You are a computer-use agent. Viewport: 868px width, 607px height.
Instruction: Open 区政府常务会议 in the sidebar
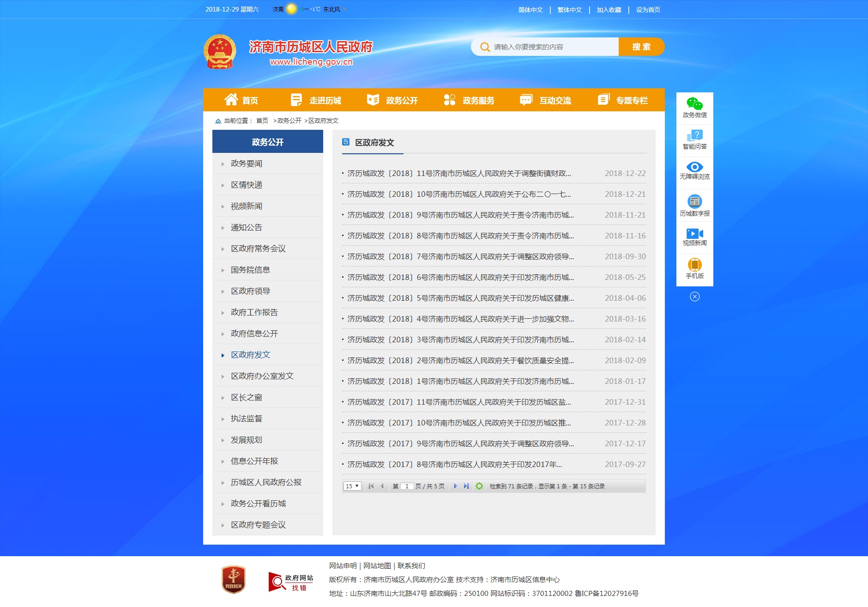tap(268, 249)
